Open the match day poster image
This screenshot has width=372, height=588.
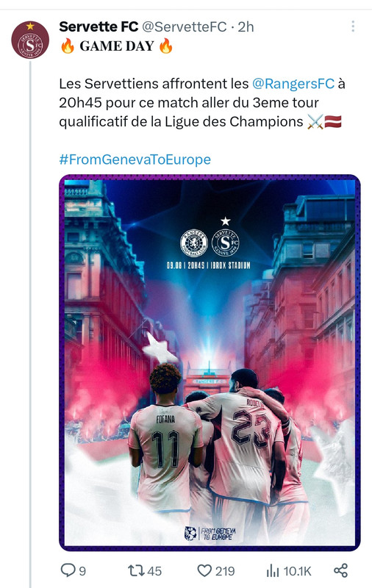click(210, 362)
